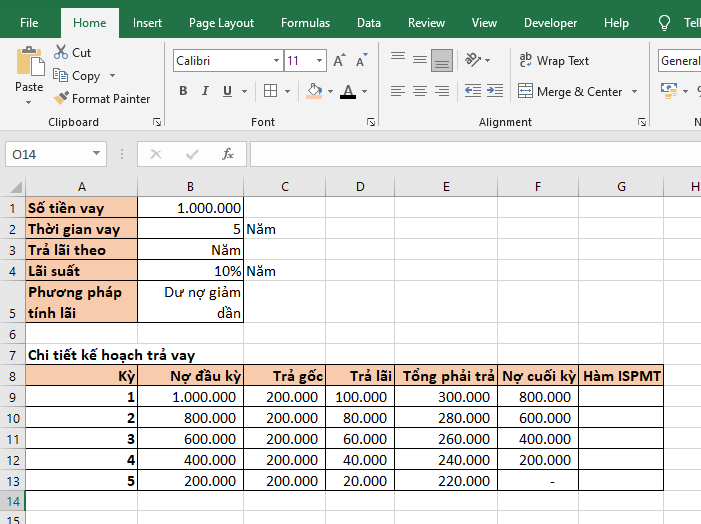Open the Page Layout tab

[221, 23]
